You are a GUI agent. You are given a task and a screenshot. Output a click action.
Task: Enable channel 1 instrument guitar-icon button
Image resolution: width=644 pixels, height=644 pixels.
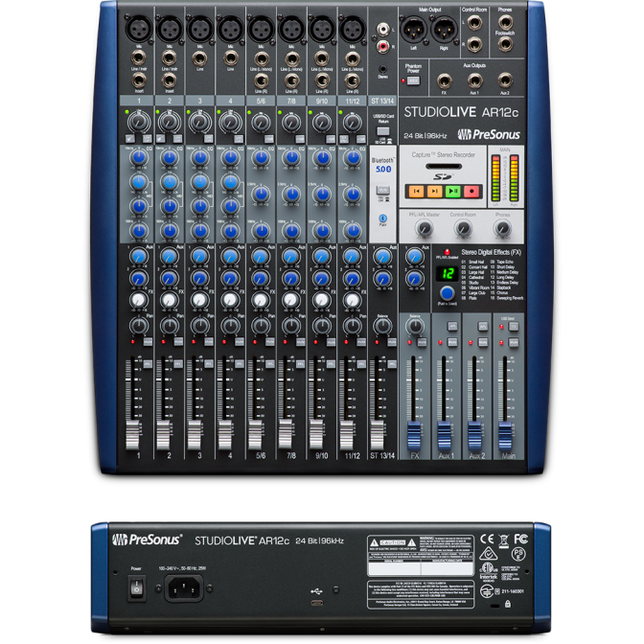[130, 139]
